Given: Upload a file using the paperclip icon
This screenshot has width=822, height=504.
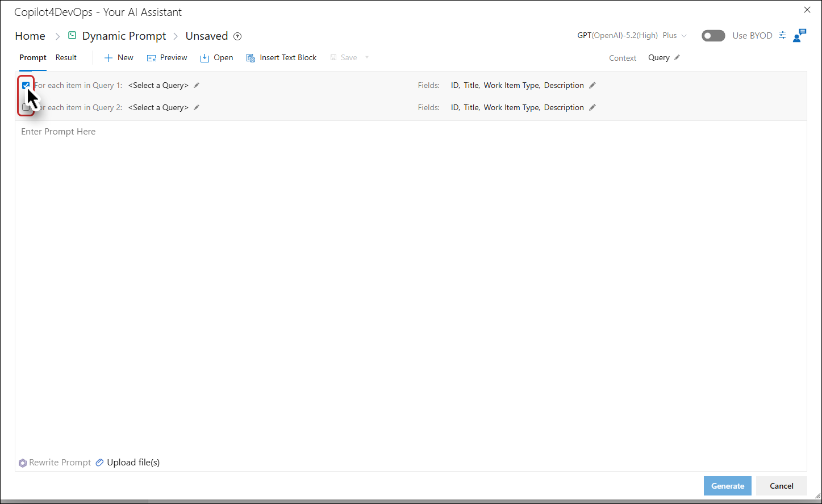Looking at the screenshot, I should [x=99, y=463].
